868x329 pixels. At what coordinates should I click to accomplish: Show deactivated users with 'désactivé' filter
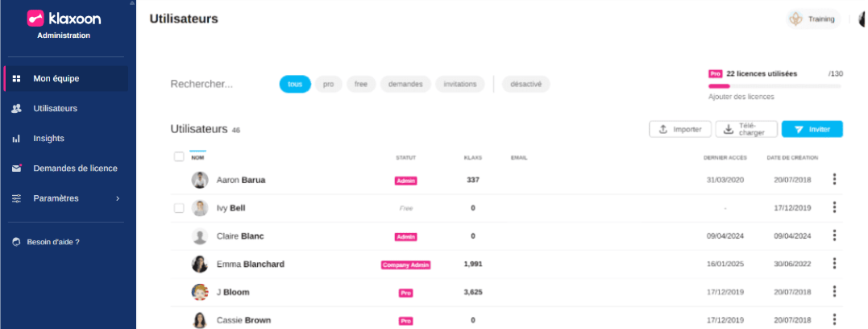click(x=525, y=84)
